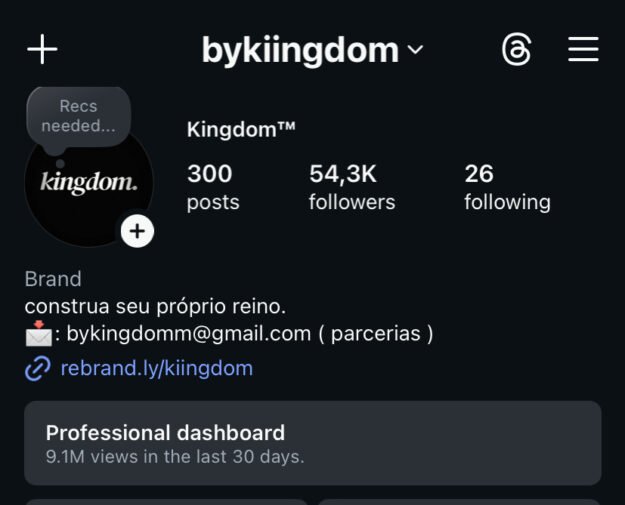
Task: Tap the add story plus badge
Action: click(x=137, y=231)
